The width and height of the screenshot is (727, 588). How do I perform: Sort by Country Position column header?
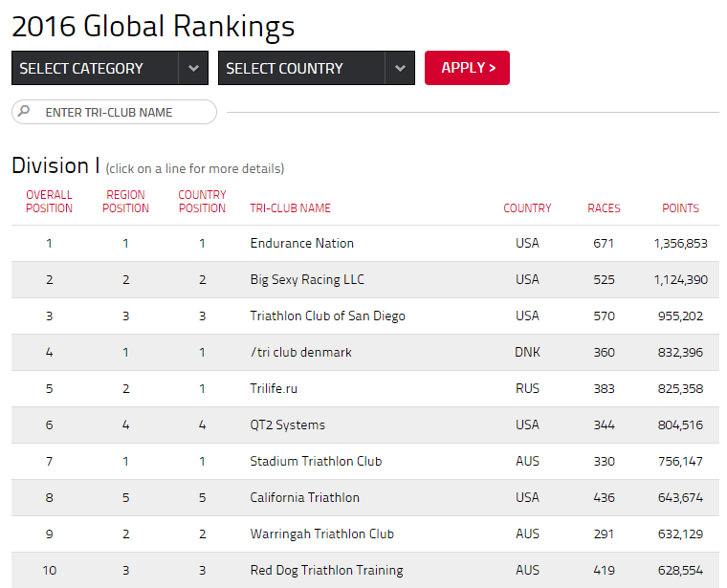202,202
